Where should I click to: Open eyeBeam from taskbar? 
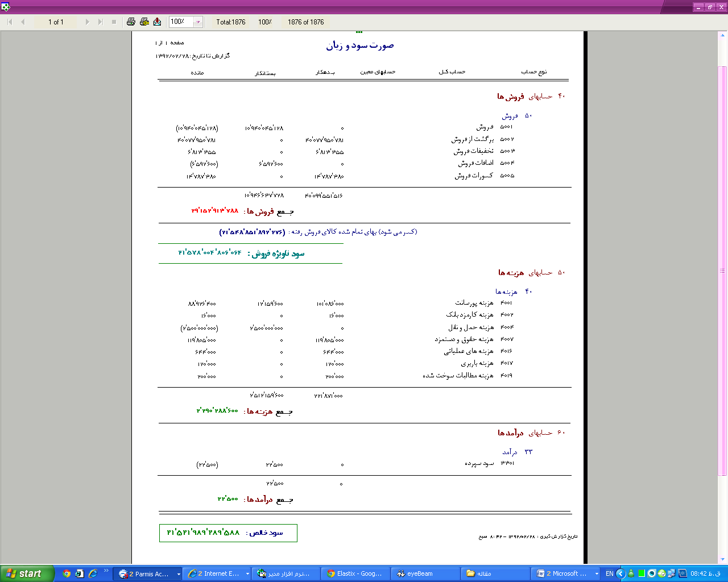point(425,574)
